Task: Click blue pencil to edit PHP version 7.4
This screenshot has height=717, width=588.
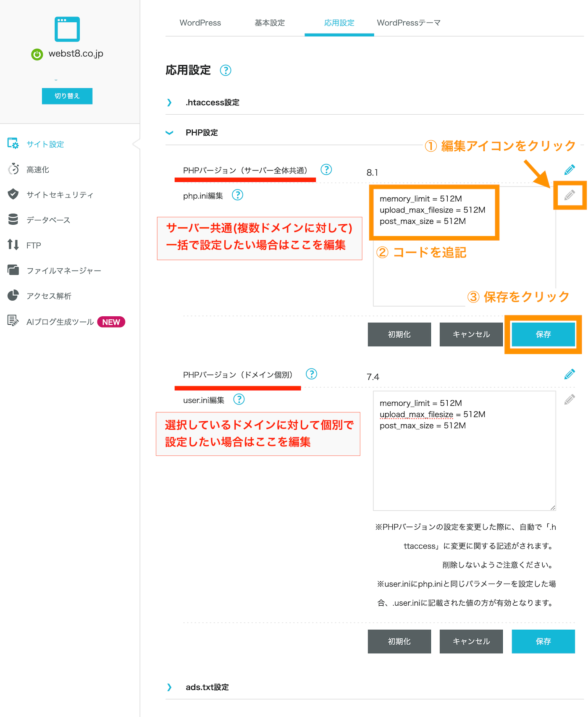Action: pos(570,374)
